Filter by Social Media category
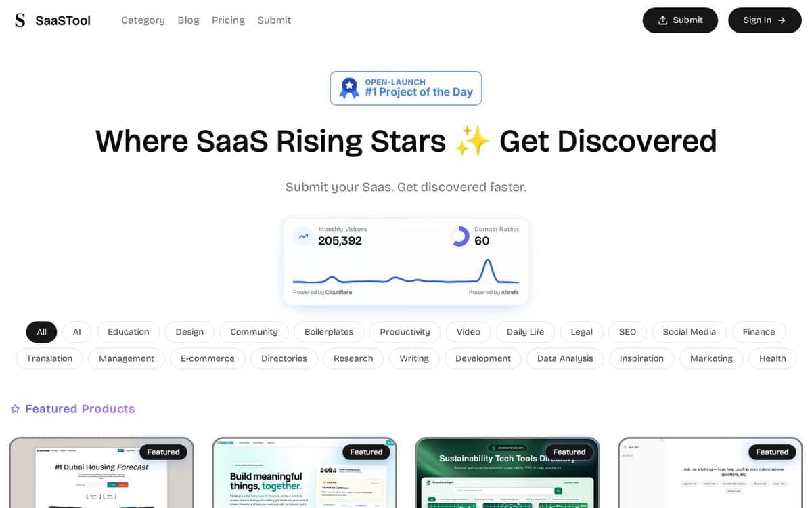Image resolution: width=812 pixels, height=508 pixels. 690,332
